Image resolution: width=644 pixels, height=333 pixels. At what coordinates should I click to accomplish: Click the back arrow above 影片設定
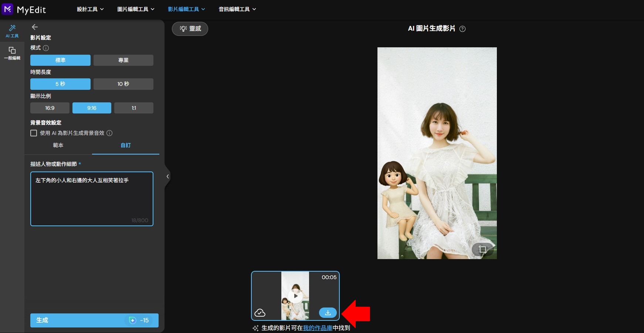(35, 27)
